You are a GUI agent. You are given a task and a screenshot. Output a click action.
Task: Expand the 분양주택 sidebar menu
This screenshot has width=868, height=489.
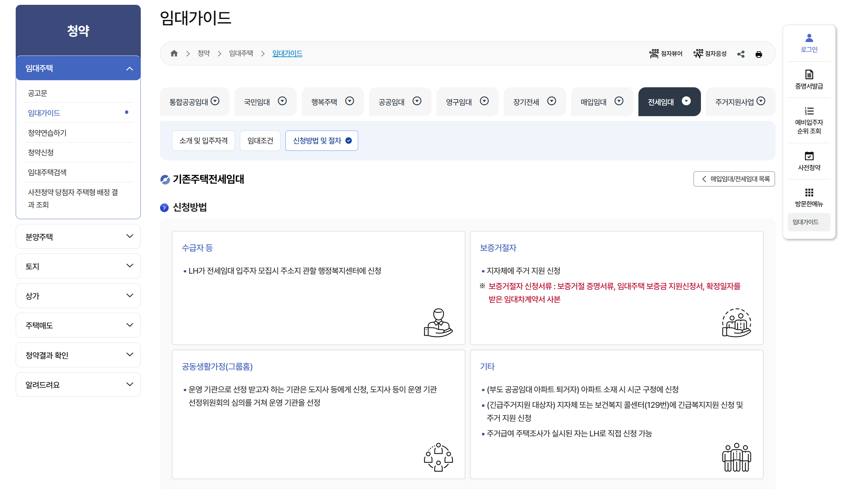pos(78,236)
